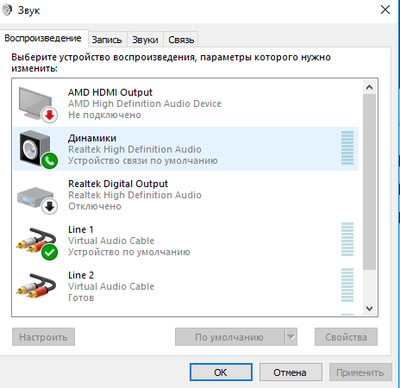Viewport: 400px width, 388px height.
Task: Click the device list scrollbar thumb
Action: point(369,182)
